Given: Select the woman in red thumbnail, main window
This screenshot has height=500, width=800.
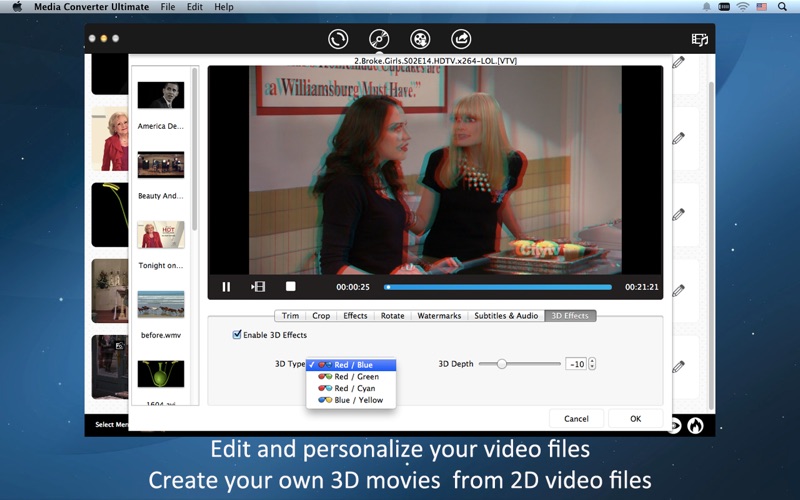Looking at the screenshot, I should pos(110,139).
